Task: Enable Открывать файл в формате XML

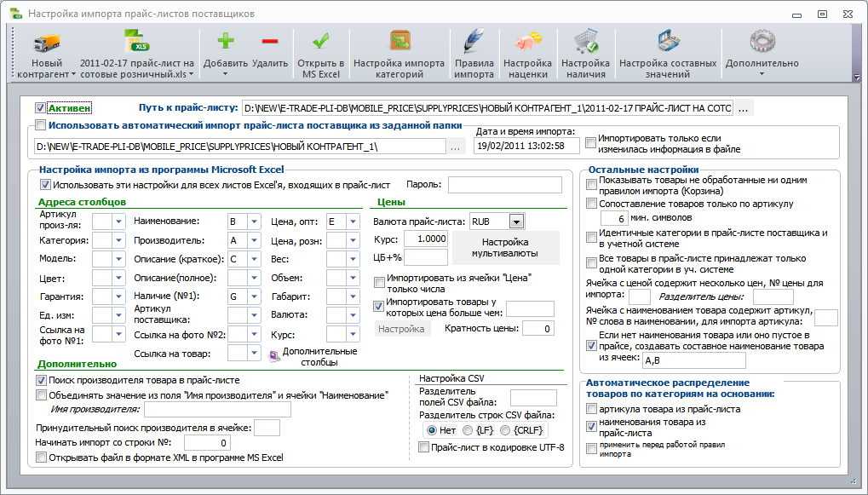Action: [41, 458]
